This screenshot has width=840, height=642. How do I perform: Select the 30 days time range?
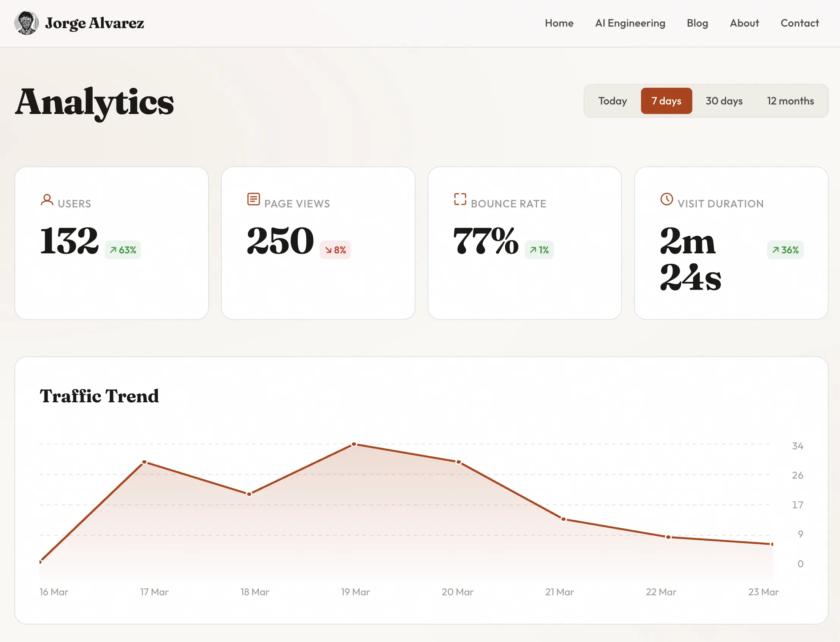coord(723,101)
